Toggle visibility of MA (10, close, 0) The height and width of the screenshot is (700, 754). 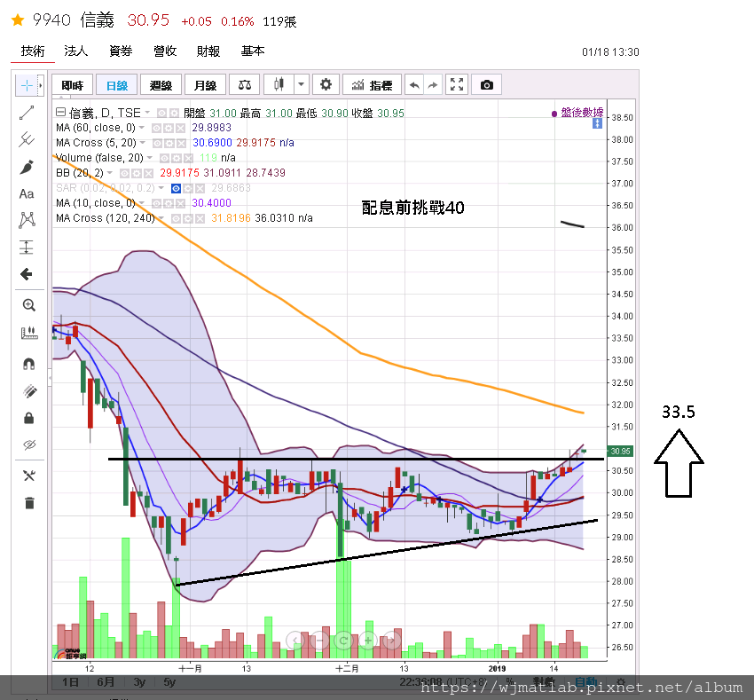[156, 203]
